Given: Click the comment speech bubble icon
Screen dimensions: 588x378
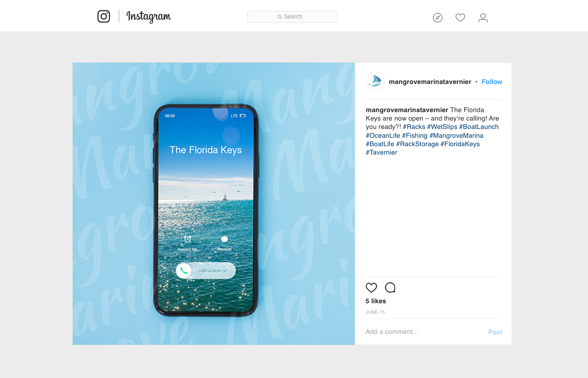Looking at the screenshot, I should point(390,288).
